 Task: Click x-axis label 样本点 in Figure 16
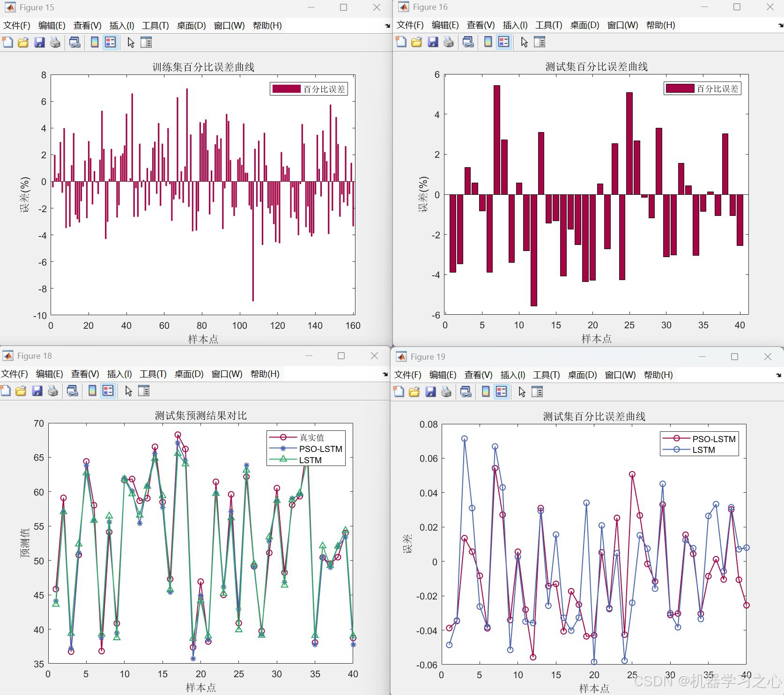pyautogui.click(x=596, y=339)
